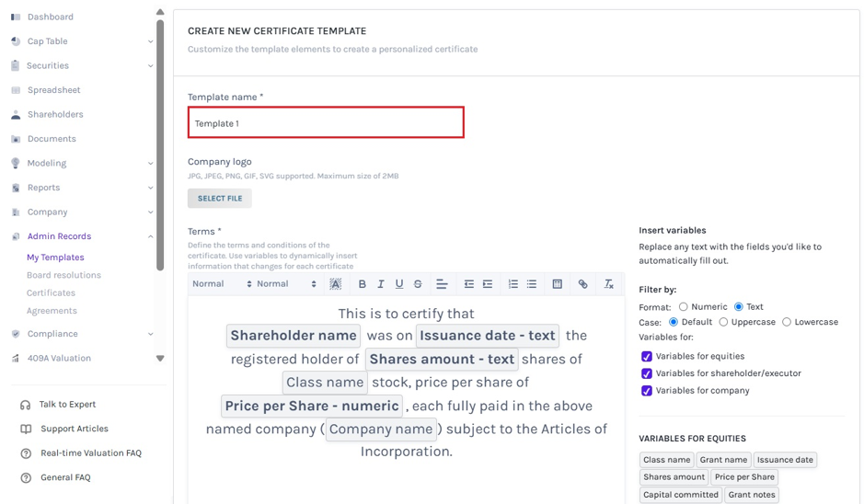Insert the Class name variable chip

[667, 460]
